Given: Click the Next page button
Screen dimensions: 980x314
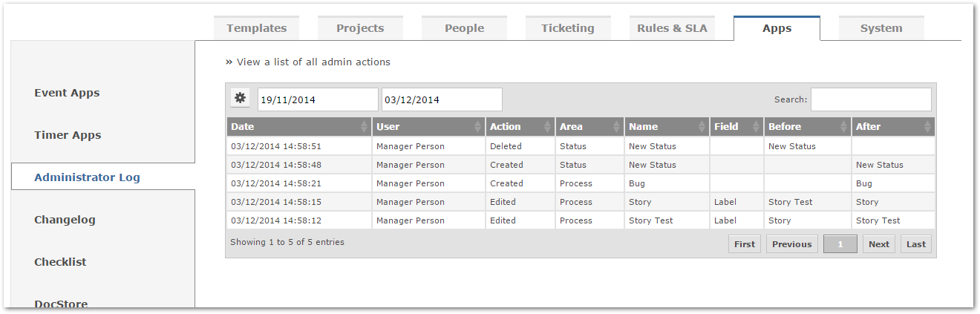Looking at the screenshot, I should point(879,244).
